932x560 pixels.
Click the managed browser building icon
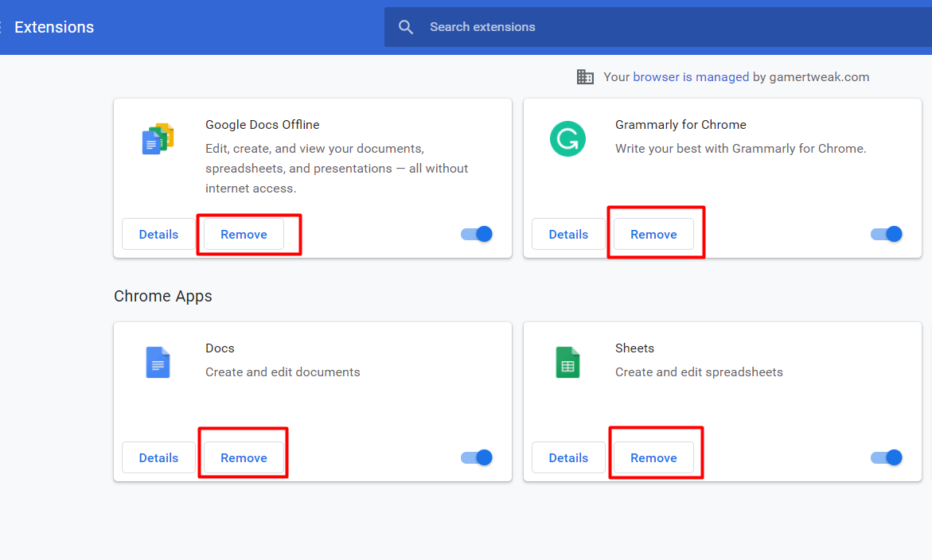[x=585, y=76]
